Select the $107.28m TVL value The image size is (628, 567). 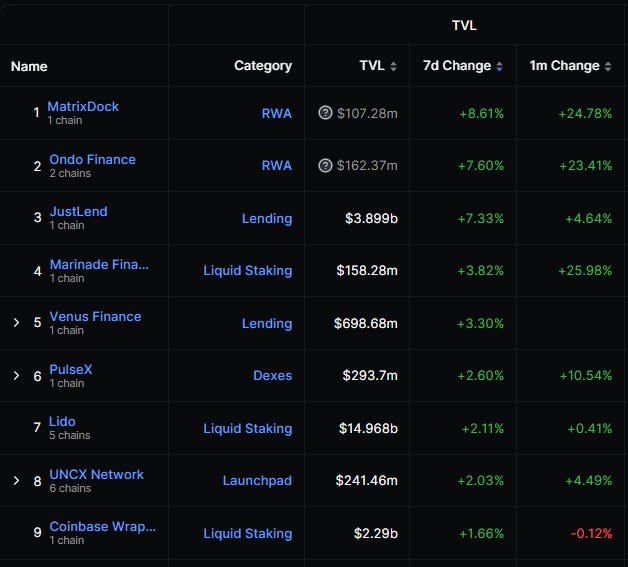tap(367, 113)
